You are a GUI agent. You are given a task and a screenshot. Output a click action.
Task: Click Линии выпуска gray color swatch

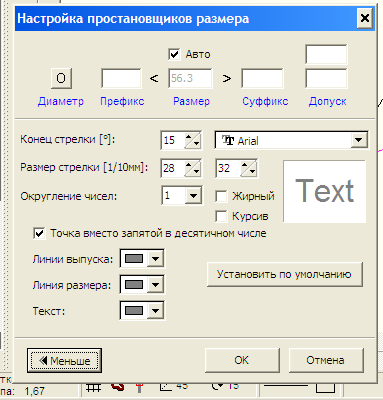(134, 258)
